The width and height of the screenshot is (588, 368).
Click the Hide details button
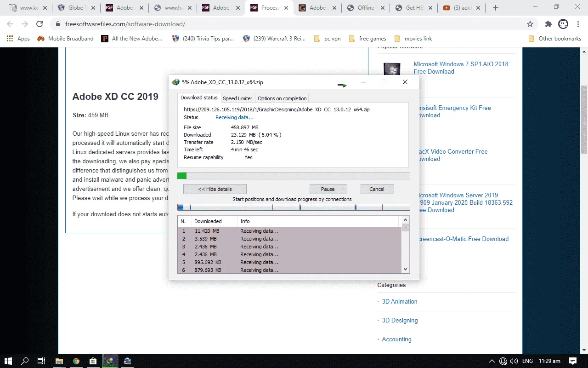215,189
